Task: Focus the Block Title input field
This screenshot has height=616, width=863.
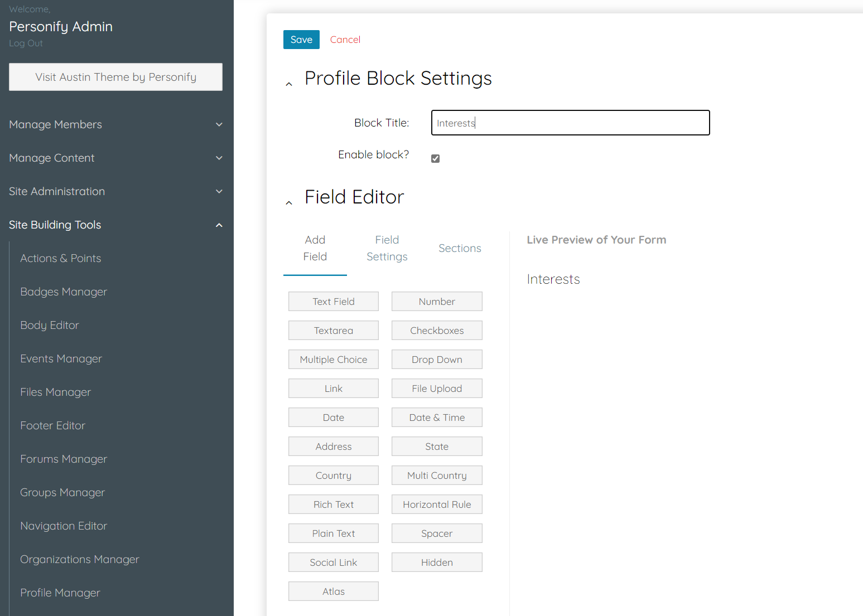Action: tap(570, 123)
